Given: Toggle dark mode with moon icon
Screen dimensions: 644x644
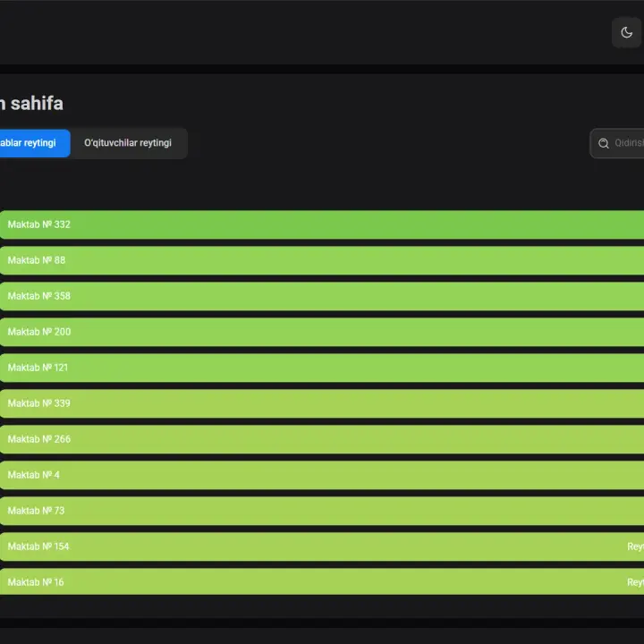Looking at the screenshot, I should click(626, 32).
